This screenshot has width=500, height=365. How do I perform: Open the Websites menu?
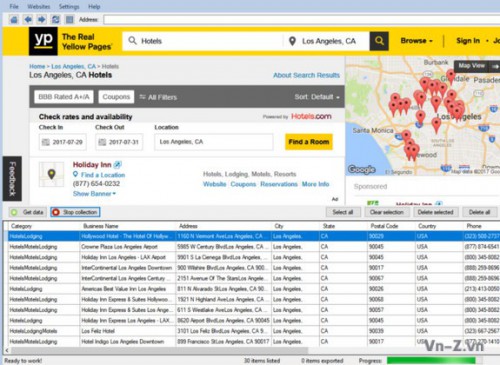[x=39, y=6]
